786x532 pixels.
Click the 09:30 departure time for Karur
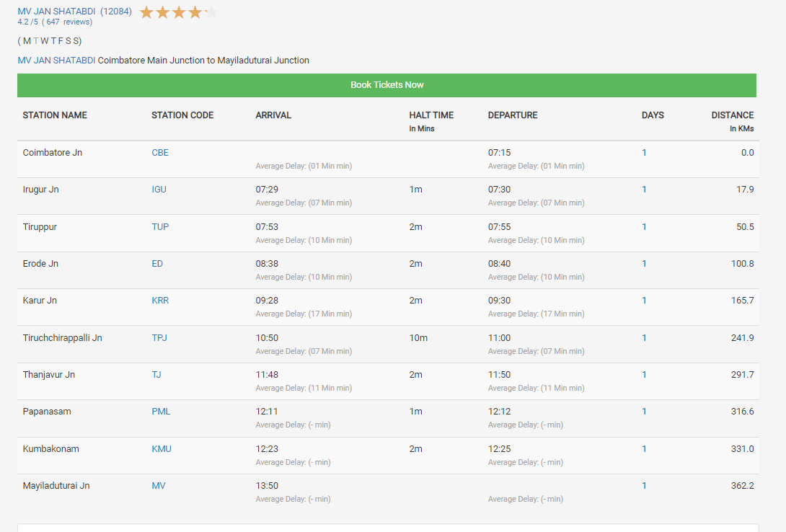(x=499, y=301)
